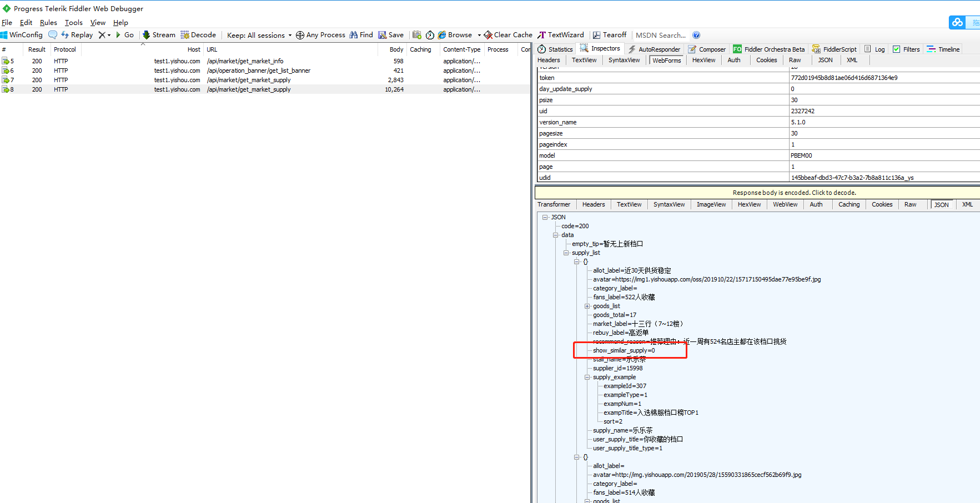Viewport: 980px width, 503px height.
Task: Collapse the first {} object above allot_label=近30天供货稳定
Action: 577,261
